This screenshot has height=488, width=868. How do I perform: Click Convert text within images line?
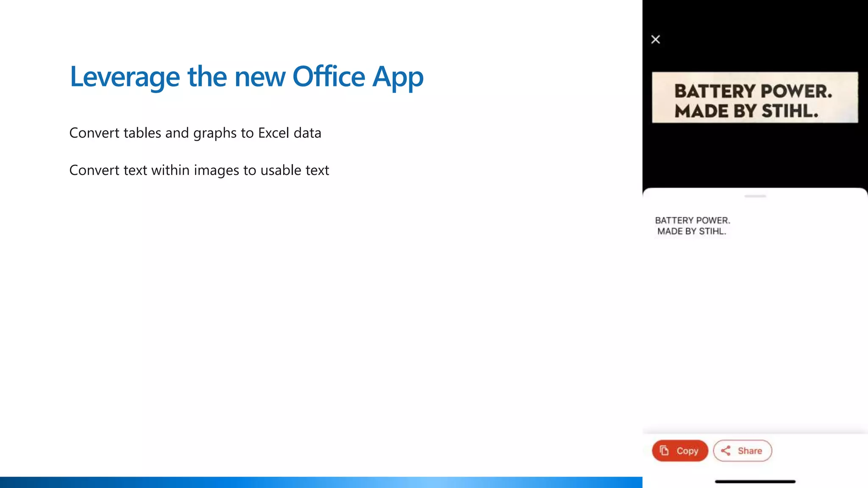click(x=199, y=170)
